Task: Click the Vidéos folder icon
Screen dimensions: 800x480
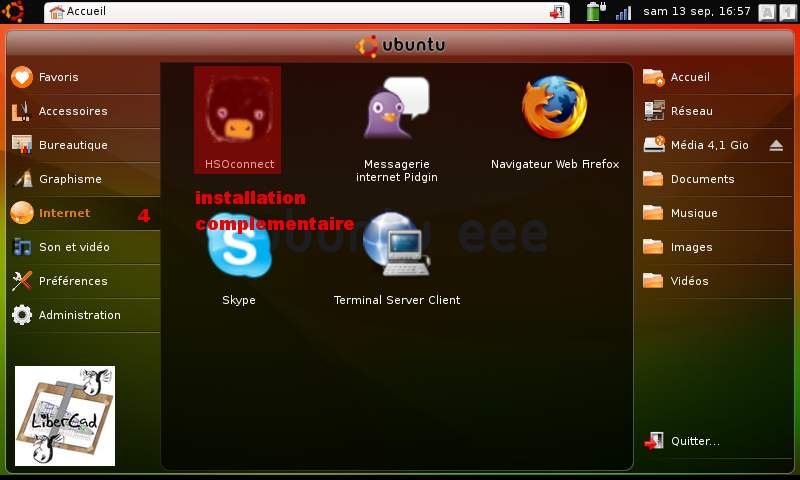Action: [653, 281]
